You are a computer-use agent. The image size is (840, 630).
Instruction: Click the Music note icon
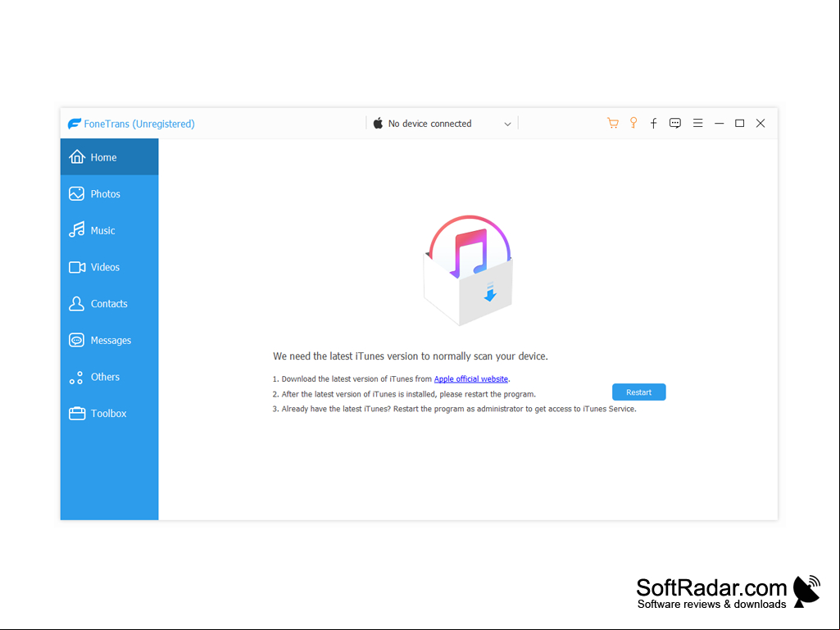(76, 229)
